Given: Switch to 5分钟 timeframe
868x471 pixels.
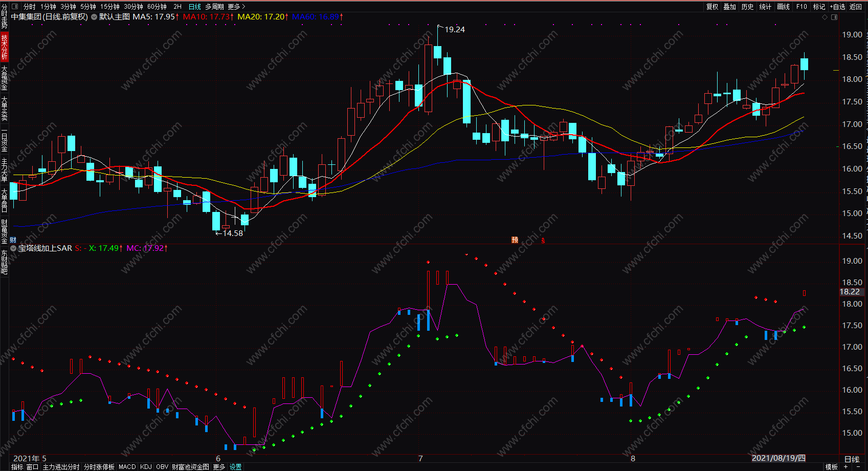Looking at the screenshot, I should click(88, 7).
